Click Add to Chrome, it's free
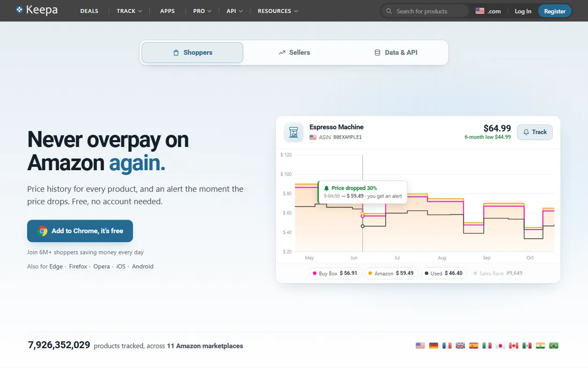This screenshot has height=368, width=588. click(80, 231)
